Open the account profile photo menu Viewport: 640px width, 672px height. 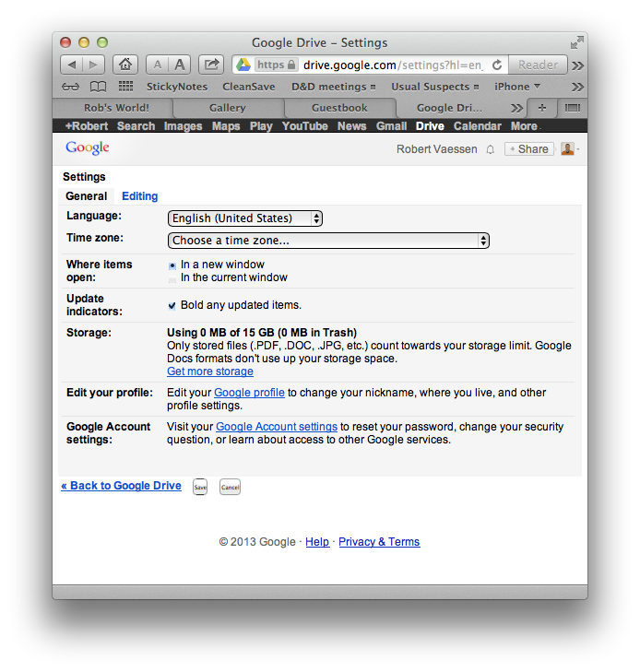click(567, 149)
